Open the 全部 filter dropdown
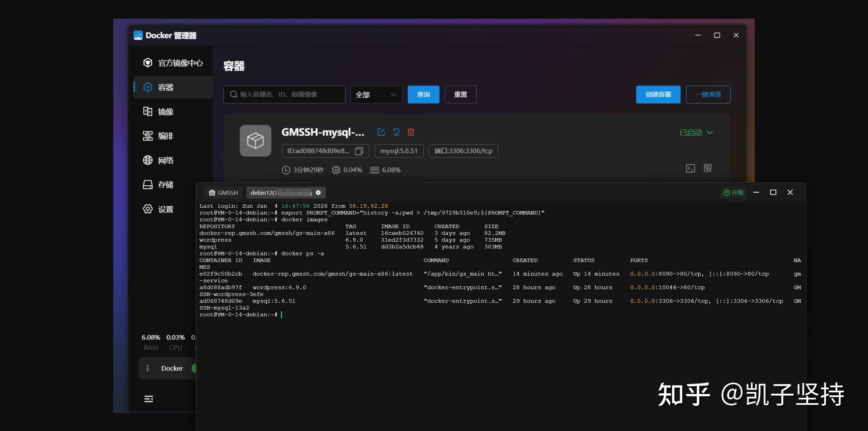The width and height of the screenshot is (868, 431). [376, 95]
